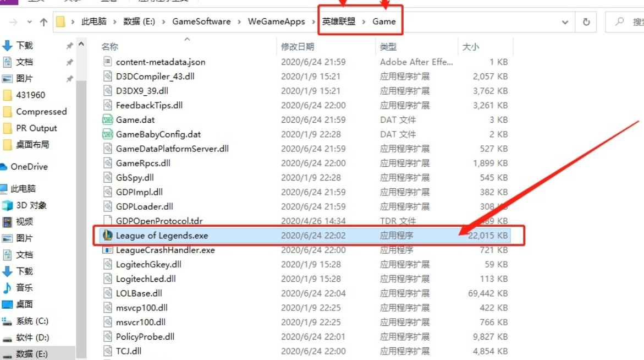Navigate to WeGameApps in the address bar
This screenshot has width=644, height=360.
[x=277, y=21]
